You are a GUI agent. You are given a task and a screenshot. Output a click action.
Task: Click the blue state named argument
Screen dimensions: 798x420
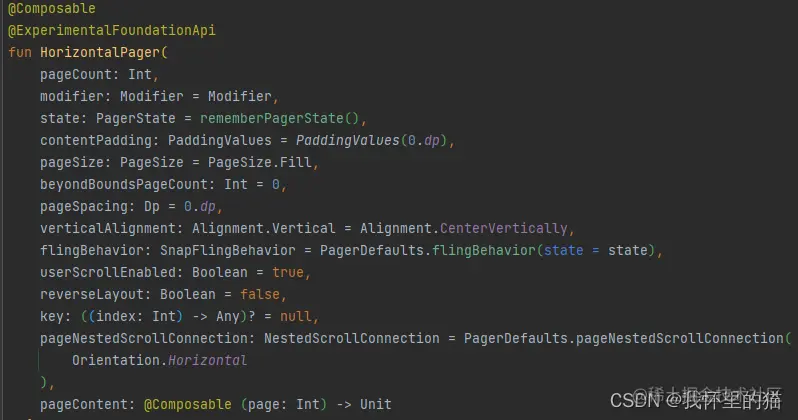pyautogui.click(x=563, y=250)
